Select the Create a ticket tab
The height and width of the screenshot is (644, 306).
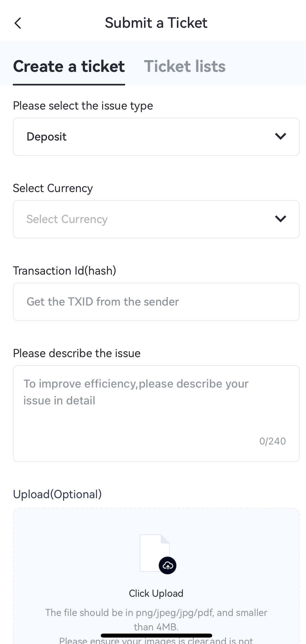click(69, 66)
